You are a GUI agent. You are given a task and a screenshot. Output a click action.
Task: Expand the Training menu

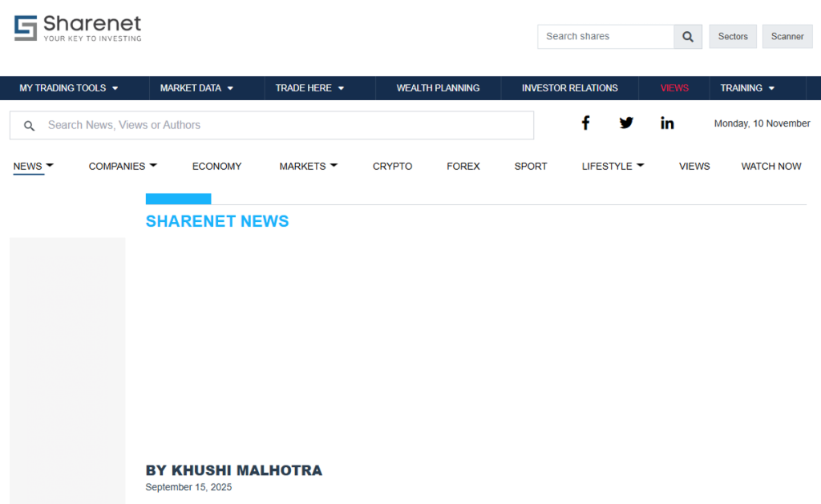coord(747,88)
